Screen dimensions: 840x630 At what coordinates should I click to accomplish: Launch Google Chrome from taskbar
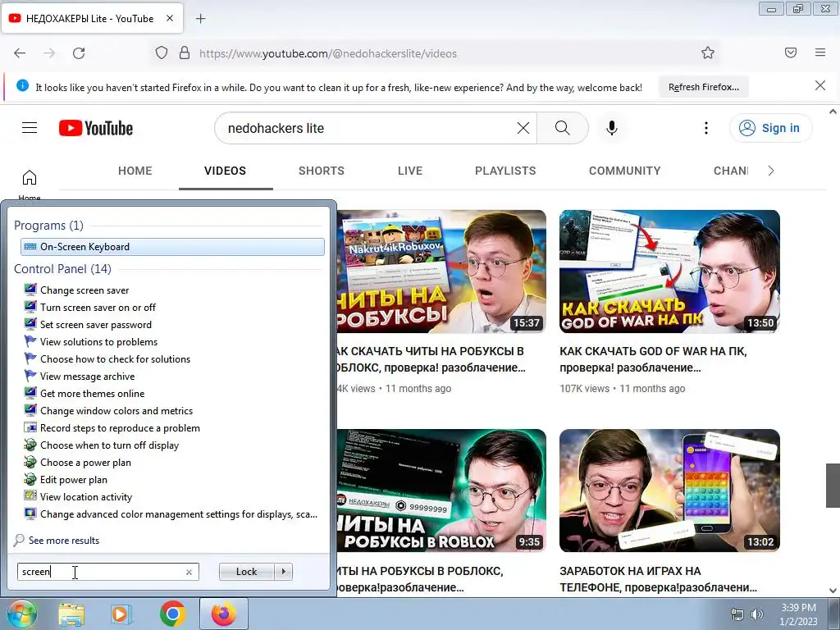point(172,614)
